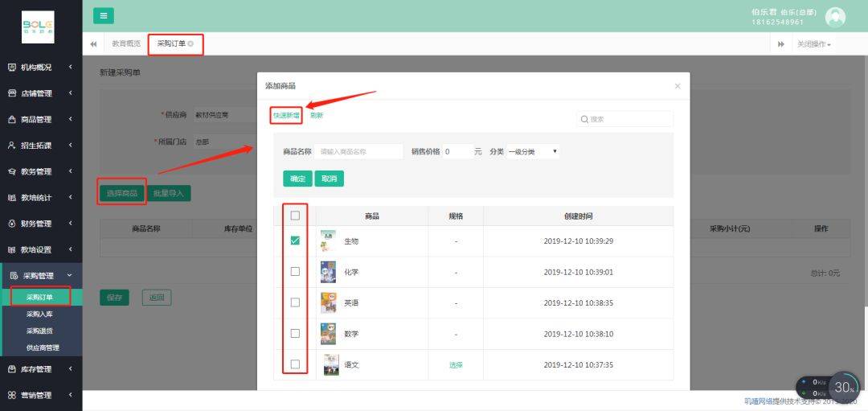Screen dimensions: 868x411
Task: Open 采购入库 in the sidebar submenu
Action: [x=40, y=314]
